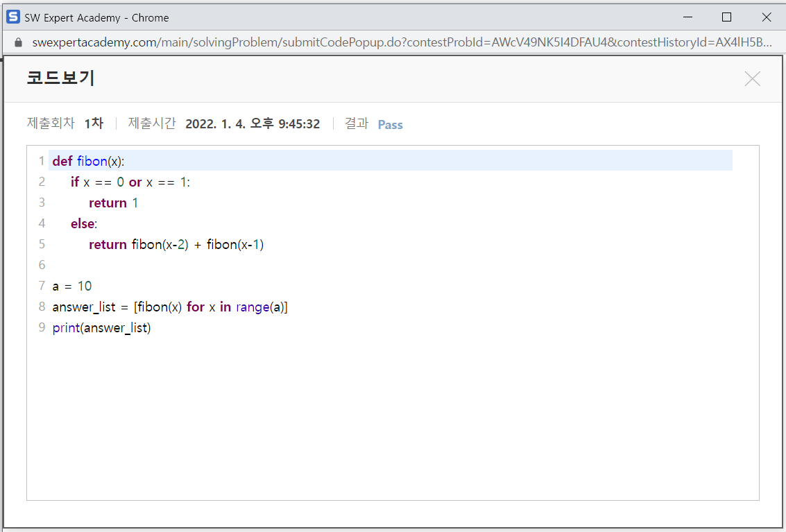The width and height of the screenshot is (786, 532).
Task: Click code line 'a = 10'
Action: 71,286
